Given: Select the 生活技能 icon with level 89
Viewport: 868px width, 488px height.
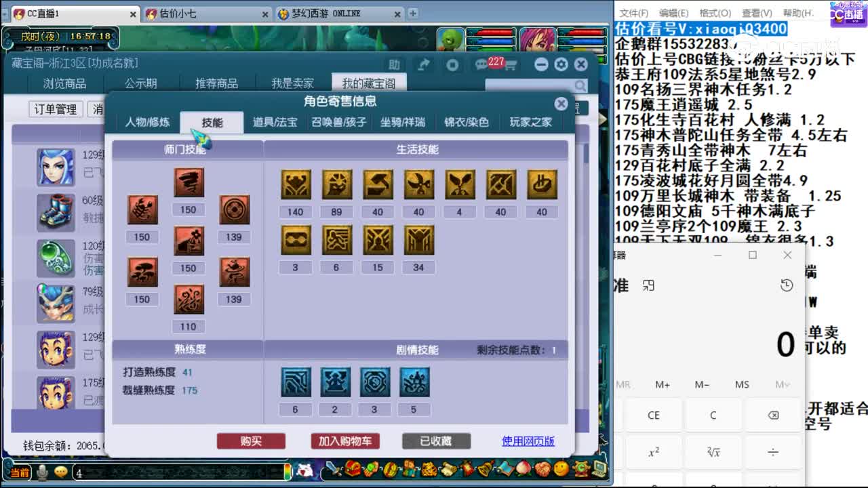Looking at the screenshot, I should [x=337, y=185].
